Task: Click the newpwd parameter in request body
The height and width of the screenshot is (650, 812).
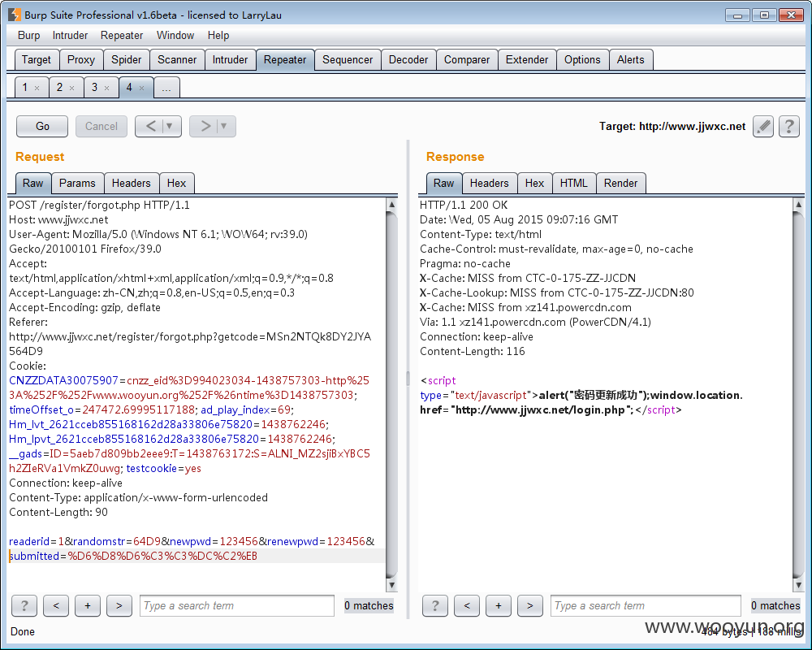Action: [190, 542]
